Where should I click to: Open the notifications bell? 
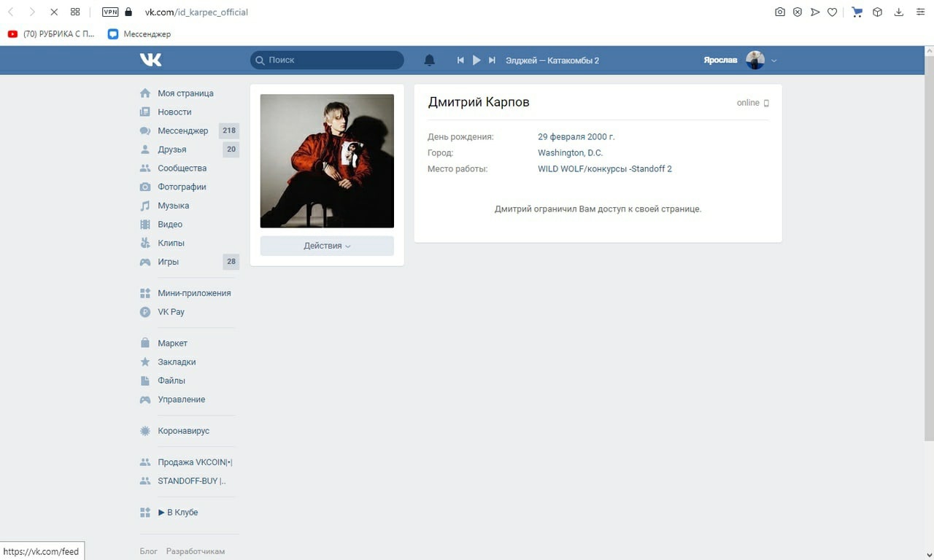pyautogui.click(x=430, y=61)
